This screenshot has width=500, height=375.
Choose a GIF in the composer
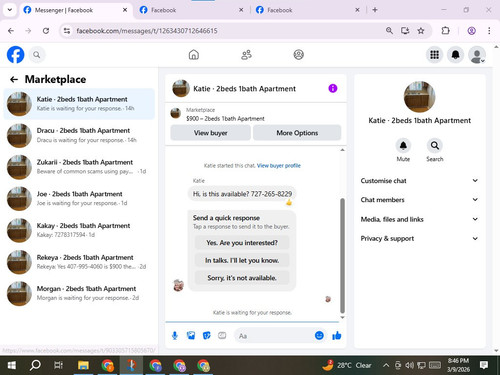(x=222, y=336)
